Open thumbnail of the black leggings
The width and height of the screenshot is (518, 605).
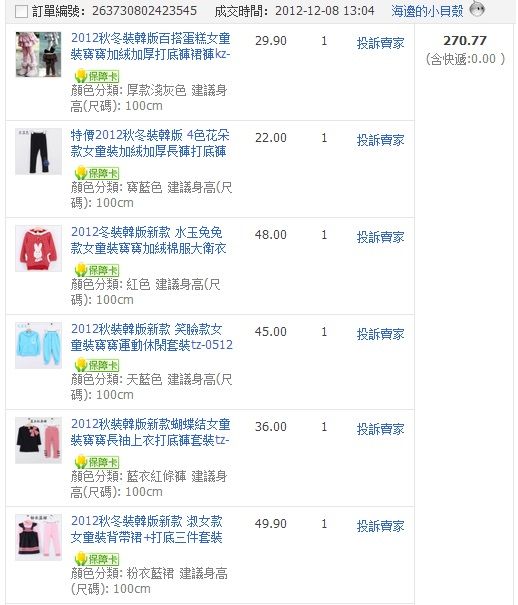38,152
